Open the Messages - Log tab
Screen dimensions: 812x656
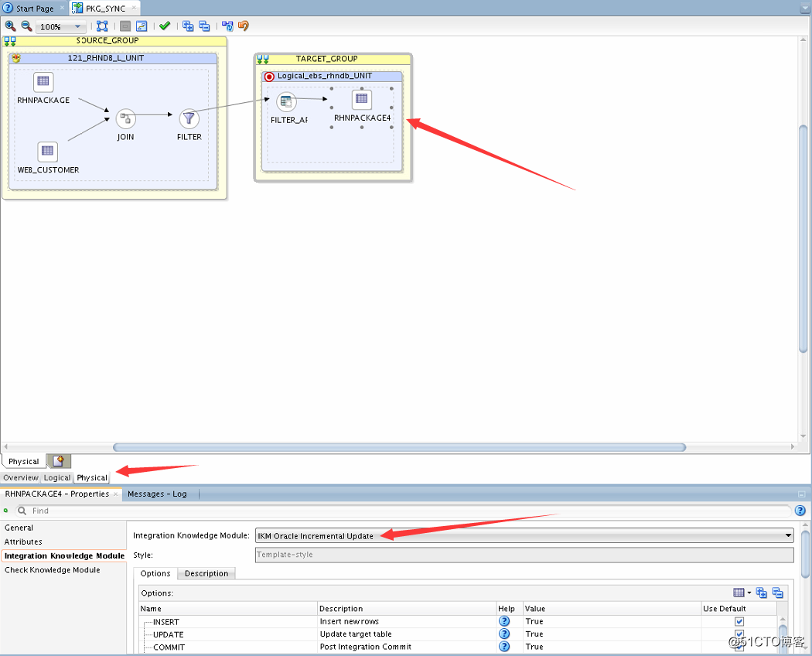pyautogui.click(x=158, y=494)
